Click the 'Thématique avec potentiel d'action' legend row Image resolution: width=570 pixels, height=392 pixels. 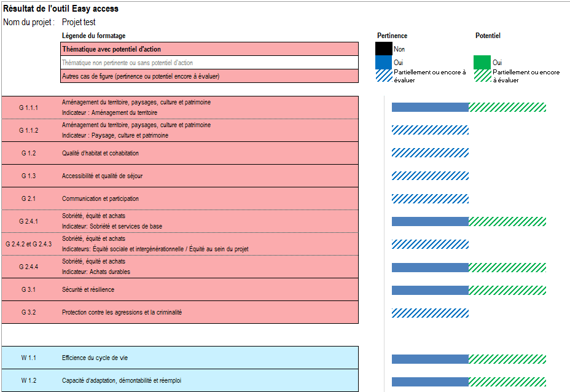(x=209, y=49)
